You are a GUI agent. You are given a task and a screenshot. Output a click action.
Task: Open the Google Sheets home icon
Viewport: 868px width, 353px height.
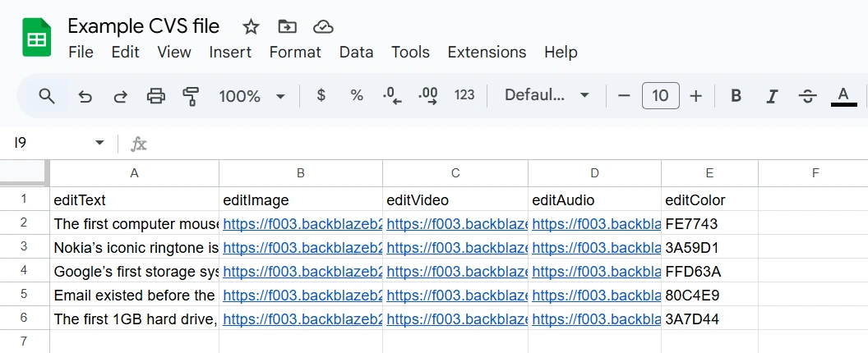[36, 37]
